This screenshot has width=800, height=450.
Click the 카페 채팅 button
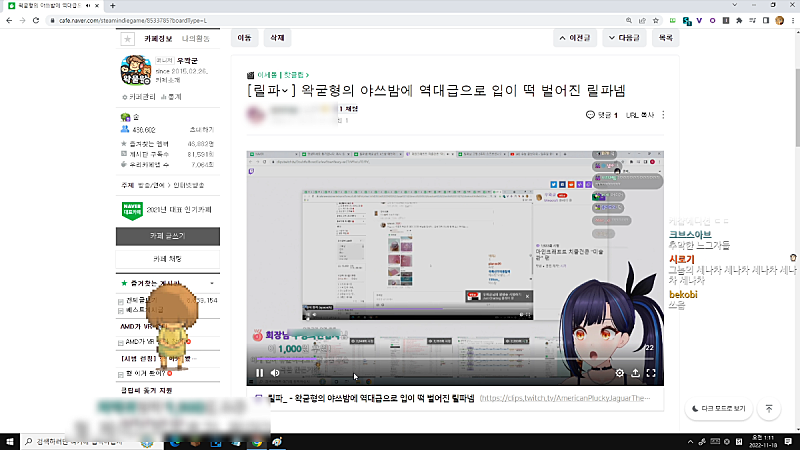click(168, 259)
